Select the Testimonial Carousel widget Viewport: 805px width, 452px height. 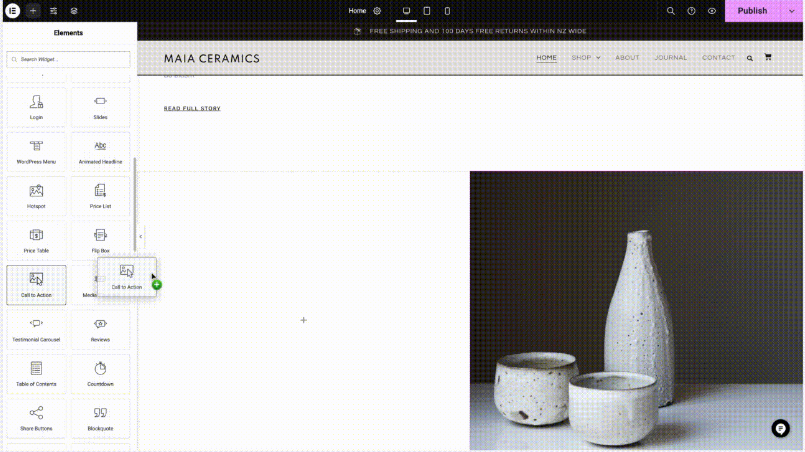coord(36,330)
